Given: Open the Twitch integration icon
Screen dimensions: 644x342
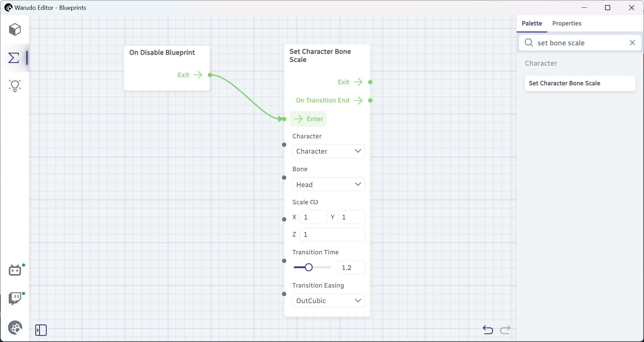Looking at the screenshot, I should [x=15, y=299].
